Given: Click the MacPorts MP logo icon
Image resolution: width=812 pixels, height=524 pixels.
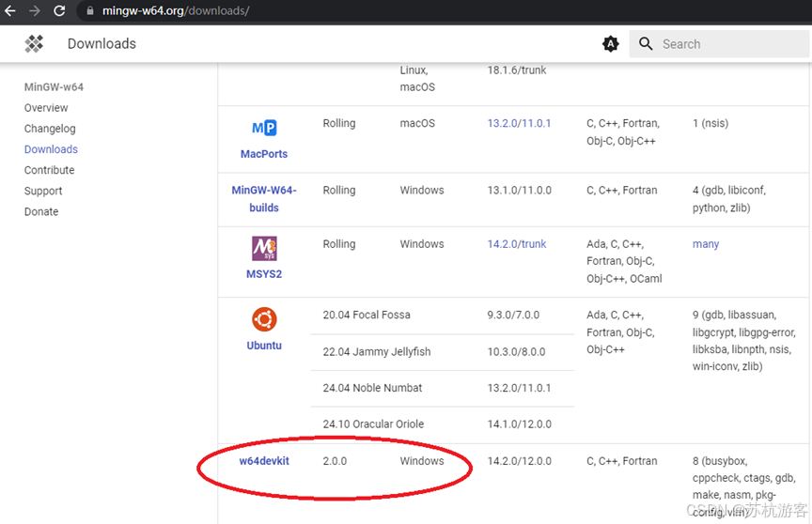Looking at the screenshot, I should [x=264, y=128].
